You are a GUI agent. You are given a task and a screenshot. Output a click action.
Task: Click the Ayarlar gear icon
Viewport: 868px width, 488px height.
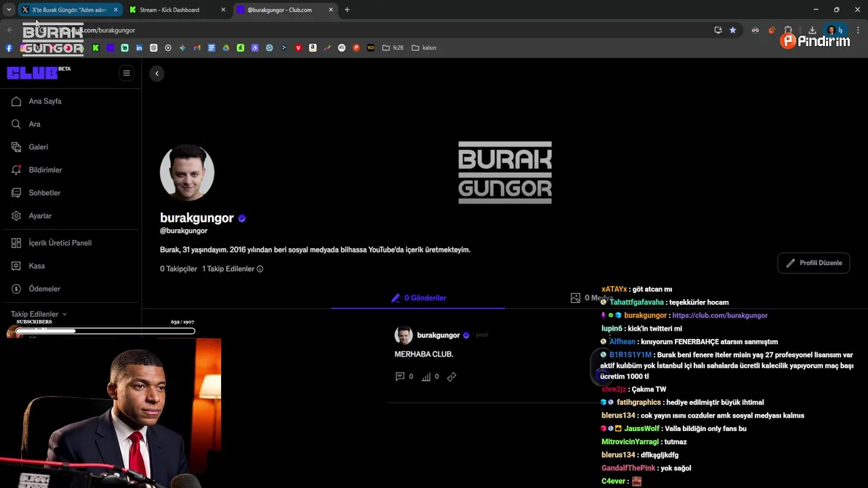coord(16,216)
